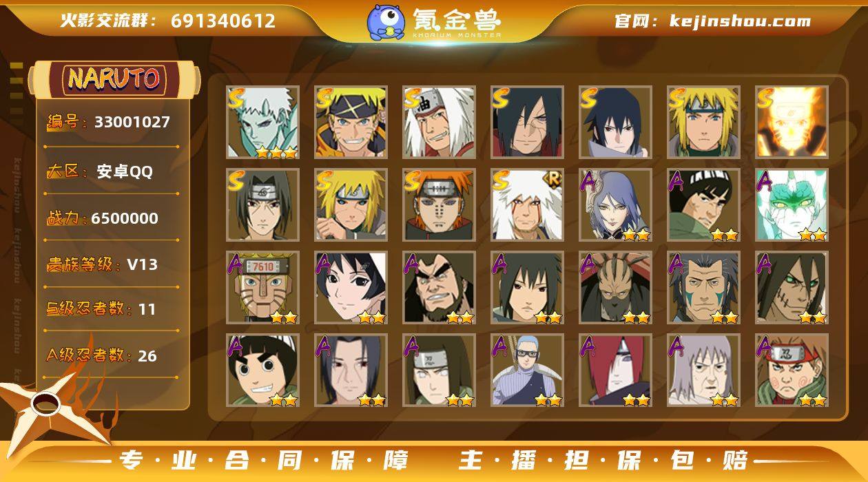Select the account ID 33001027 field
This screenshot has height=482, width=868.
click(110, 123)
